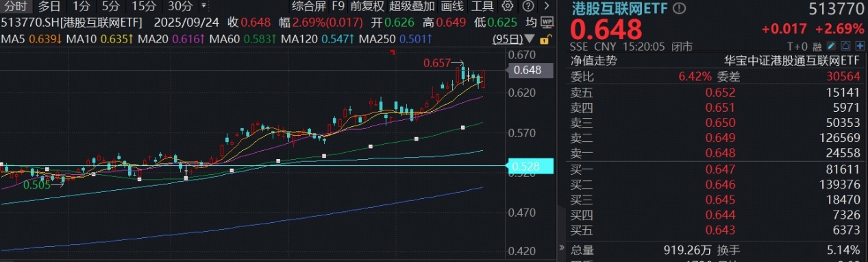Select the 多日 tab

click(x=49, y=6)
